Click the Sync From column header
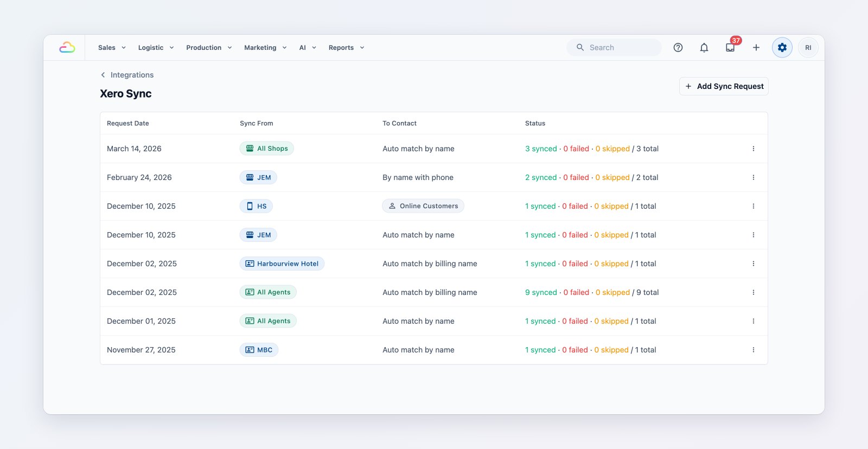 point(257,124)
